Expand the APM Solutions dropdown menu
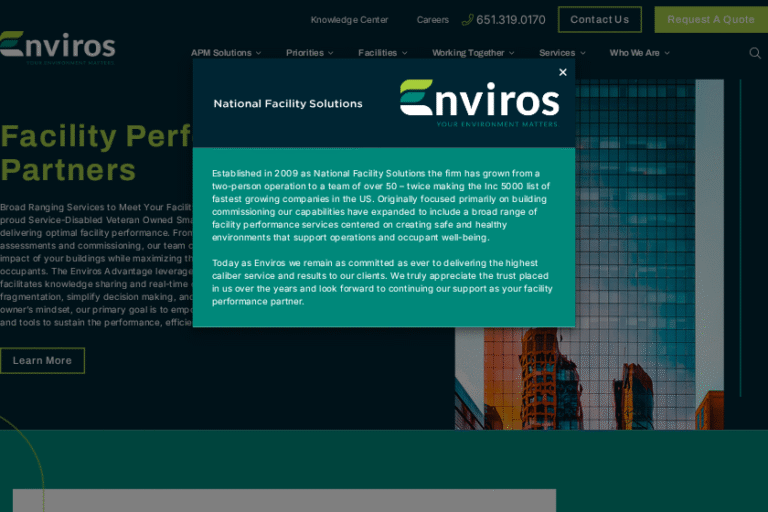 click(x=225, y=53)
